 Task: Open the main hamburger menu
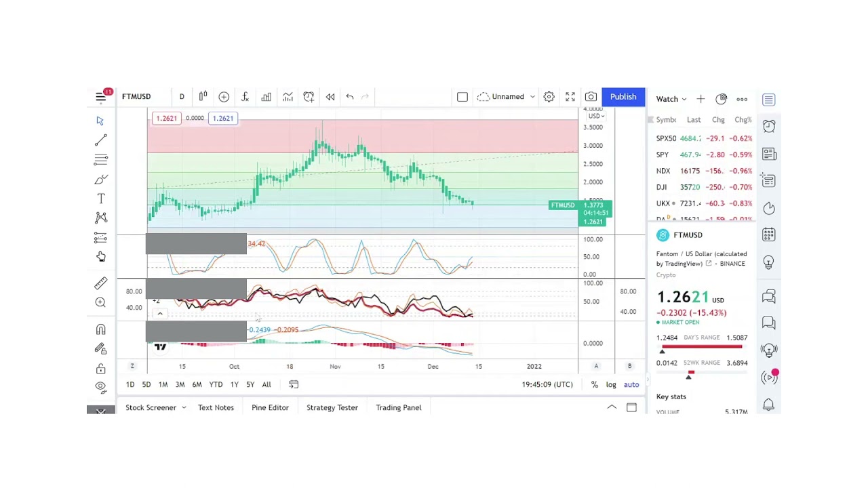coord(100,97)
